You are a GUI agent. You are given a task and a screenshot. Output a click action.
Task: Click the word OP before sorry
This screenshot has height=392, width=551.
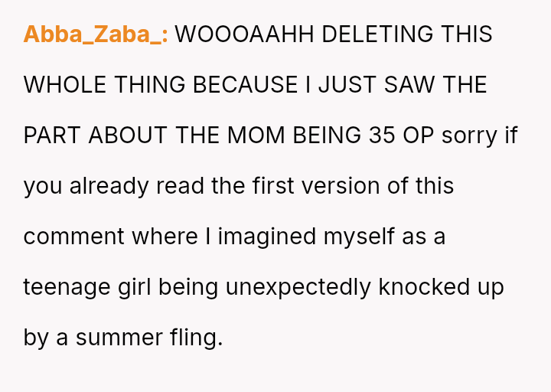pos(418,136)
